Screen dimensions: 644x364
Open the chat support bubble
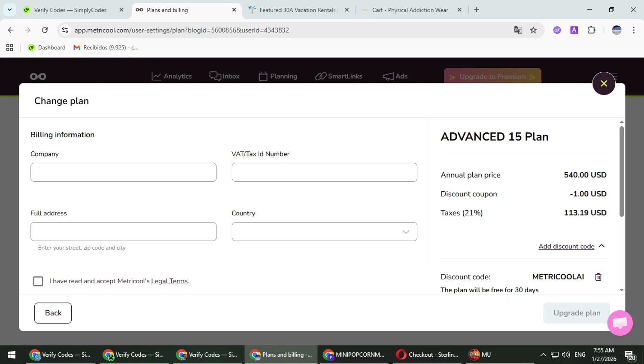tap(620, 323)
